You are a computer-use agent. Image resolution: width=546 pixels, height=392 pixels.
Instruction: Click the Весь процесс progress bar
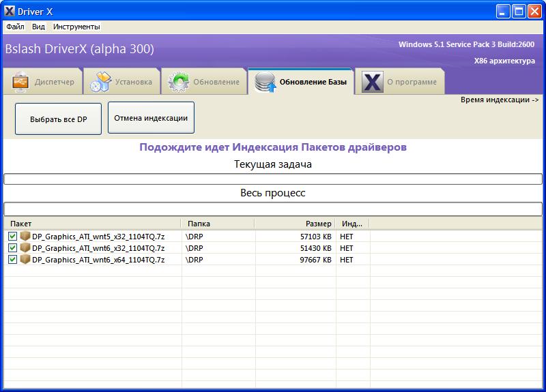coord(273,208)
